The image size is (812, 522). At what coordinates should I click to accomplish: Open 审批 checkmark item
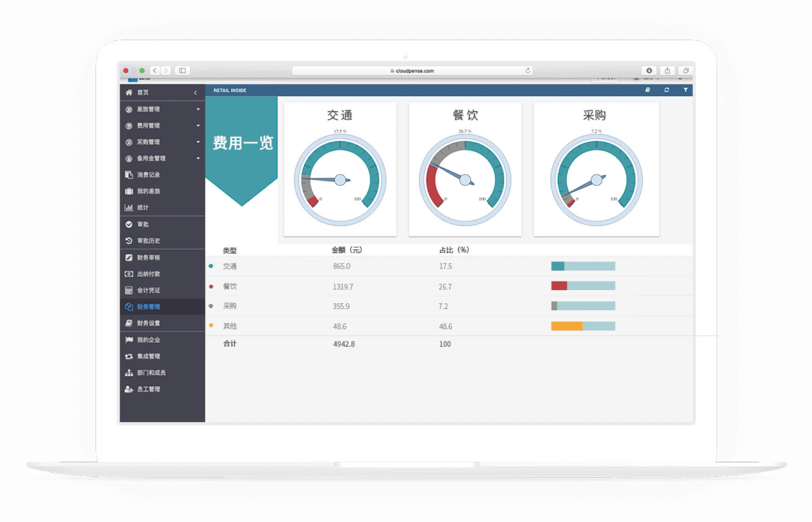point(162,224)
